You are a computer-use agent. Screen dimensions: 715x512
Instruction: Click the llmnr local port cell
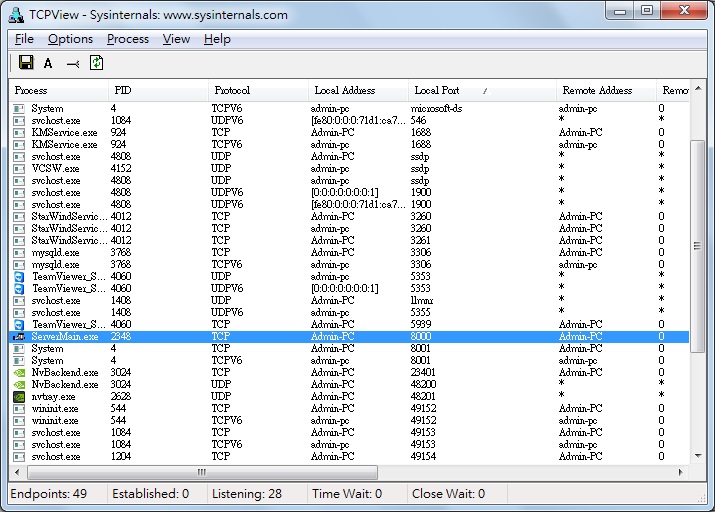click(422, 300)
